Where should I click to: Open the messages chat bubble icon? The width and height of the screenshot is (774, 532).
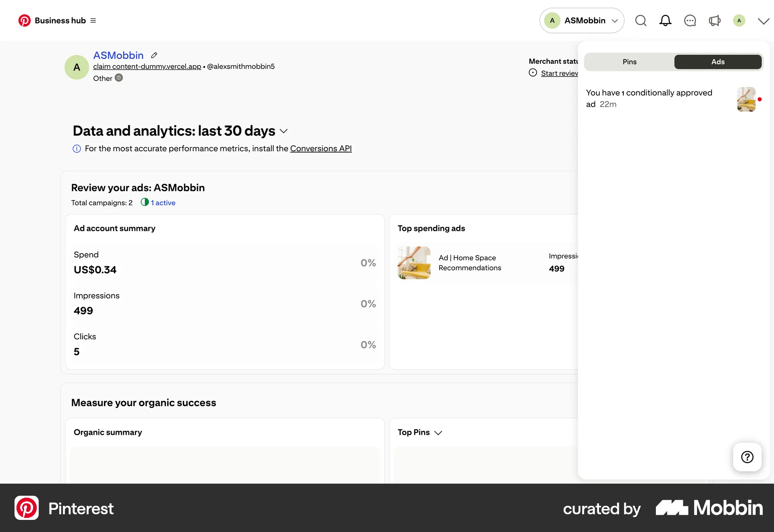coord(690,21)
